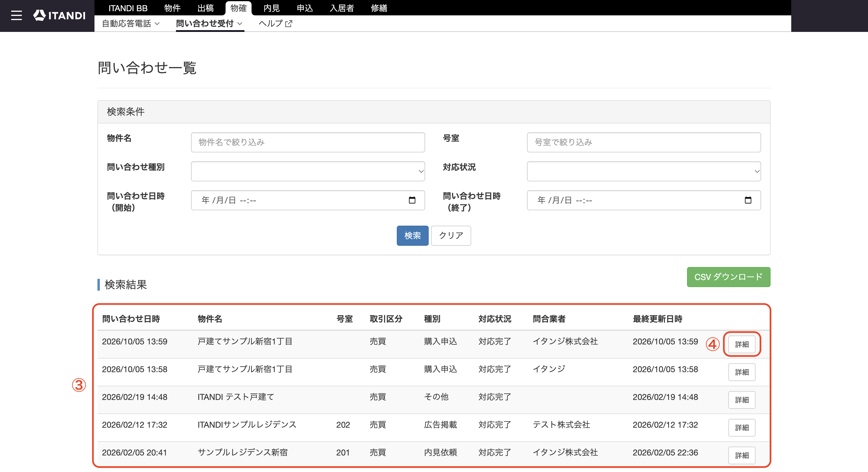The image size is (868, 472).
Task: Switch to the 出稿 tab
Action: pos(205,8)
